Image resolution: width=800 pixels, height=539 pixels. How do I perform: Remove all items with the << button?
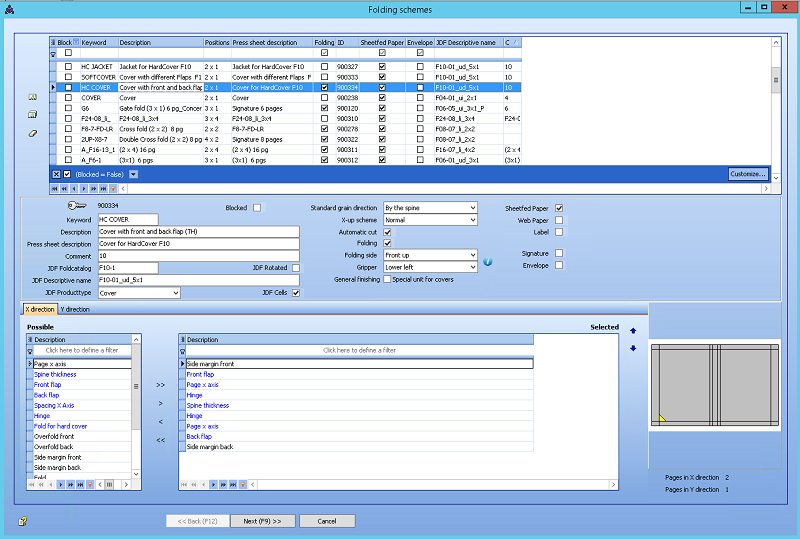point(161,440)
